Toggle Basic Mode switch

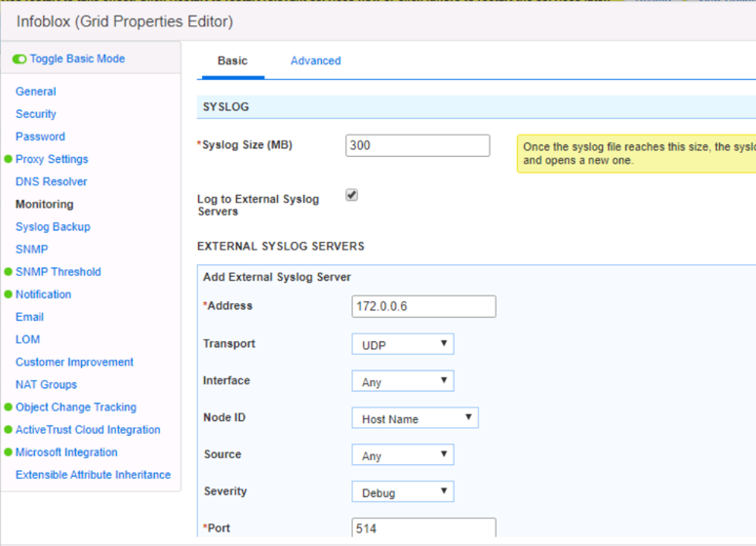coord(20,59)
